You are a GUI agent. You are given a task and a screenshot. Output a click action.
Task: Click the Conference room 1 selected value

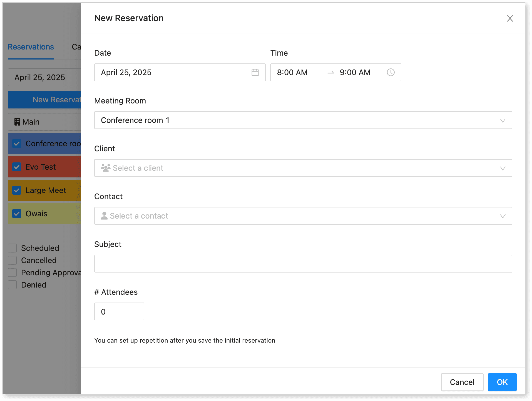pyautogui.click(x=135, y=120)
